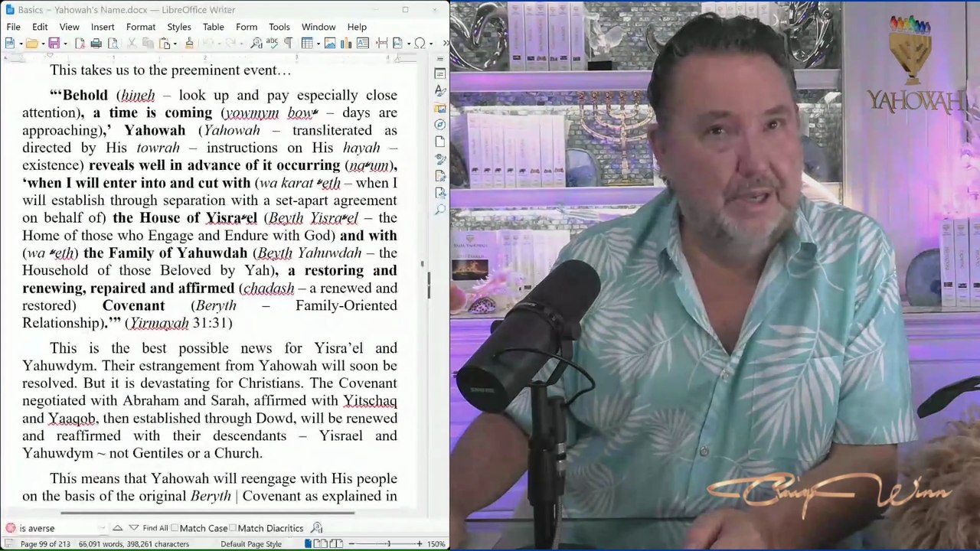Insert a table using the grid icon
This screenshot has height=551, width=980.
point(306,44)
